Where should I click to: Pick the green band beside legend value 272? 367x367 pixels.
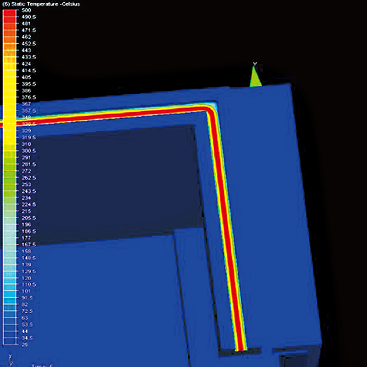pos(9,171)
